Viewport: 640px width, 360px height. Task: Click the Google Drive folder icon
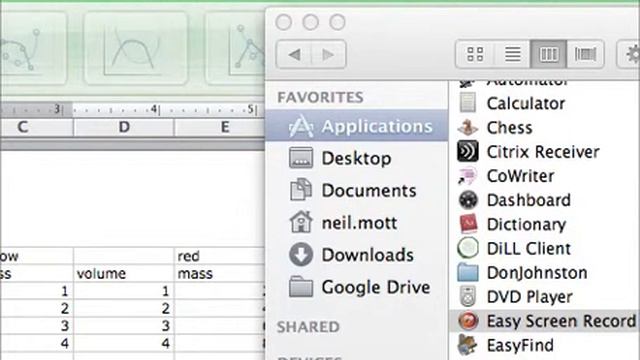coord(301,287)
